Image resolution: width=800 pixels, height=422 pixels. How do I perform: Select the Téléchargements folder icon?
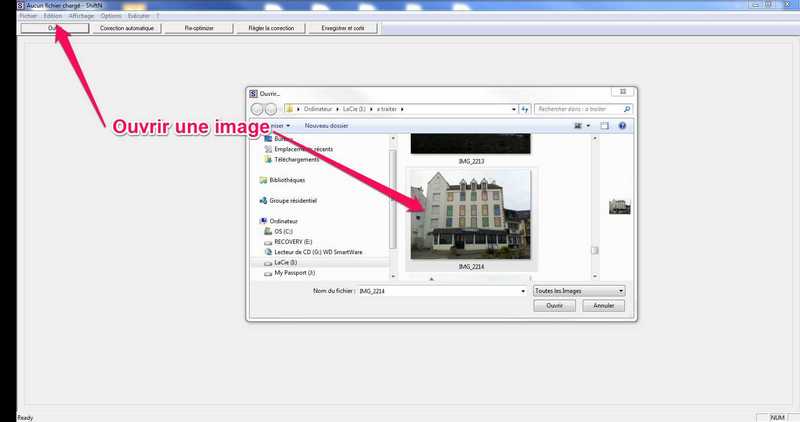268,160
